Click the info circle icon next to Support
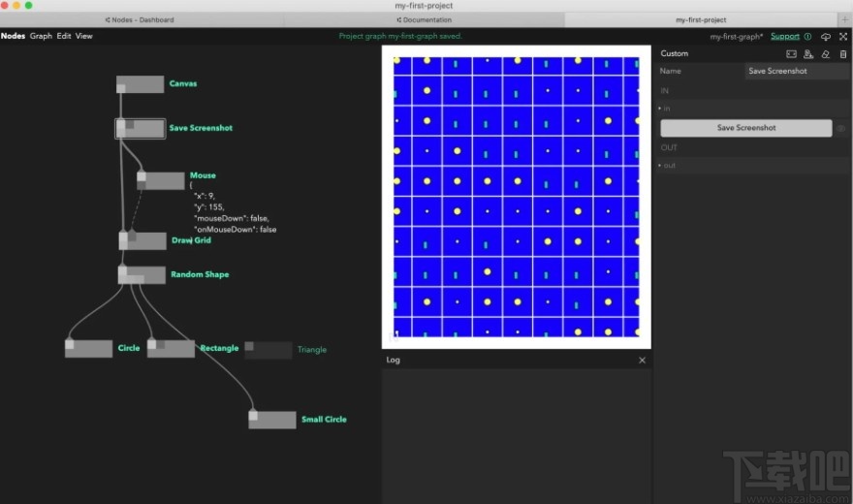 (807, 37)
